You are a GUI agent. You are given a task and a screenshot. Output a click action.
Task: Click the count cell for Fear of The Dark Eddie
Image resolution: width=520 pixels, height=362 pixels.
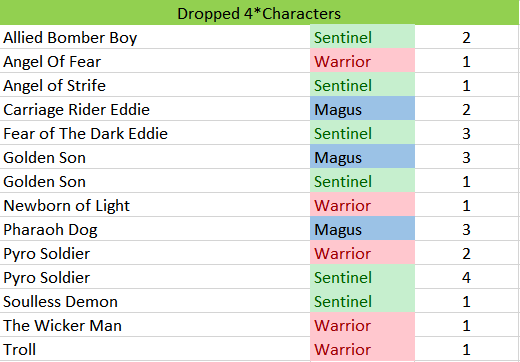pyautogui.click(x=467, y=133)
